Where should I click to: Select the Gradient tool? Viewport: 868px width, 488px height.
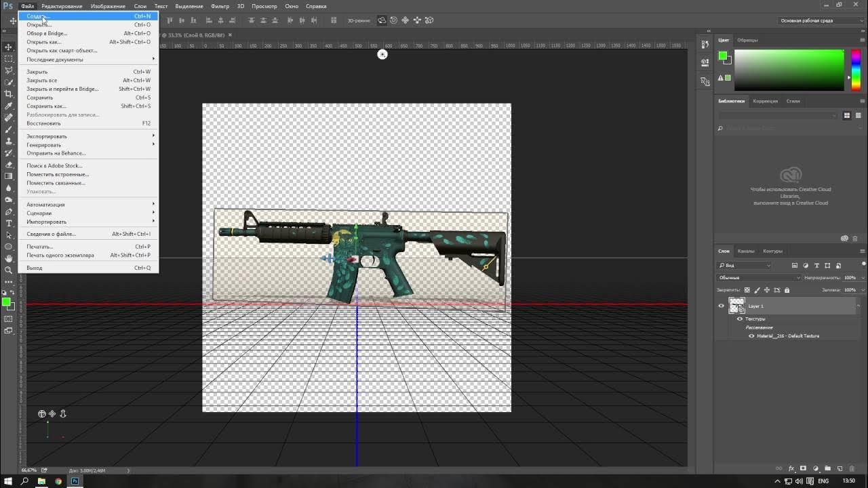tap(9, 176)
